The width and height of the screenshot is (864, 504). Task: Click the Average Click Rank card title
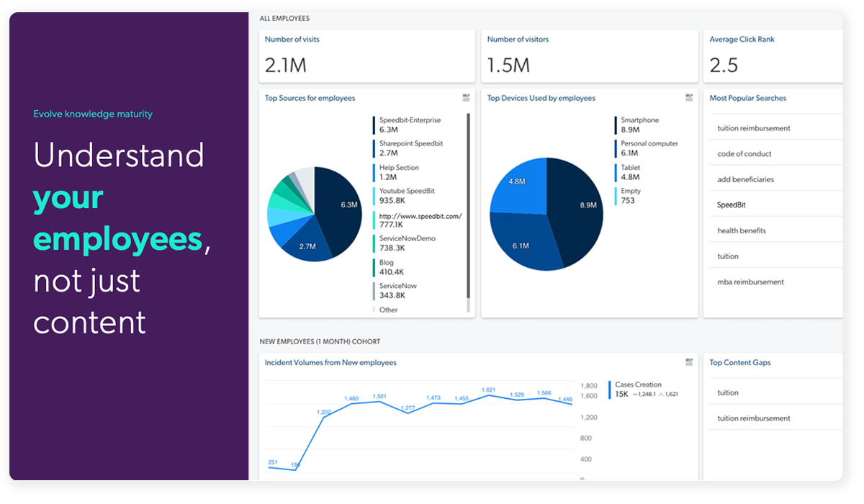click(x=742, y=40)
